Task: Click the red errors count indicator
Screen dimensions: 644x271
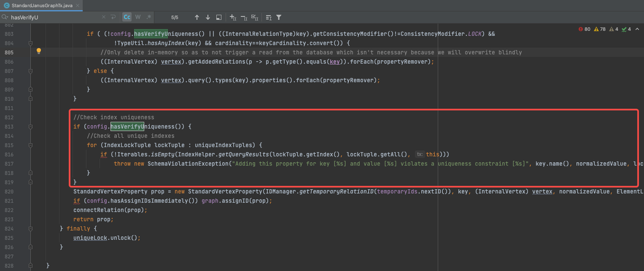Action: (x=585, y=29)
